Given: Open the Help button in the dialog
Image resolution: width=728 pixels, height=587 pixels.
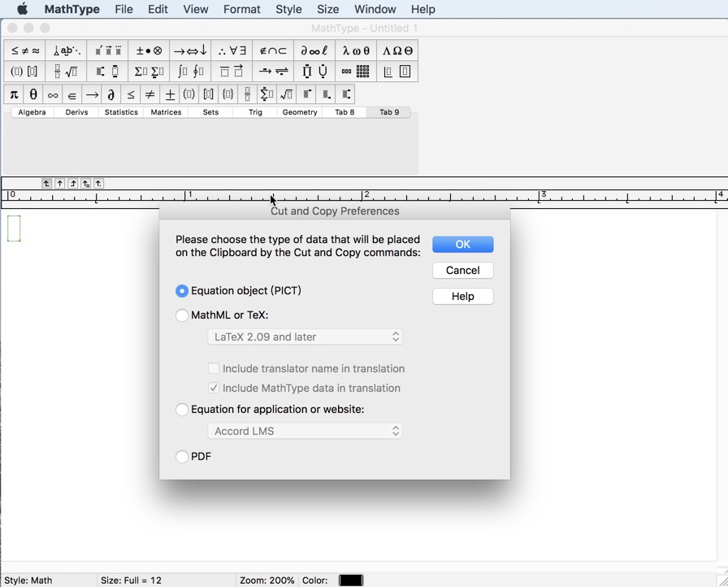Looking at the screenshot, I should (x=462, y=296).
